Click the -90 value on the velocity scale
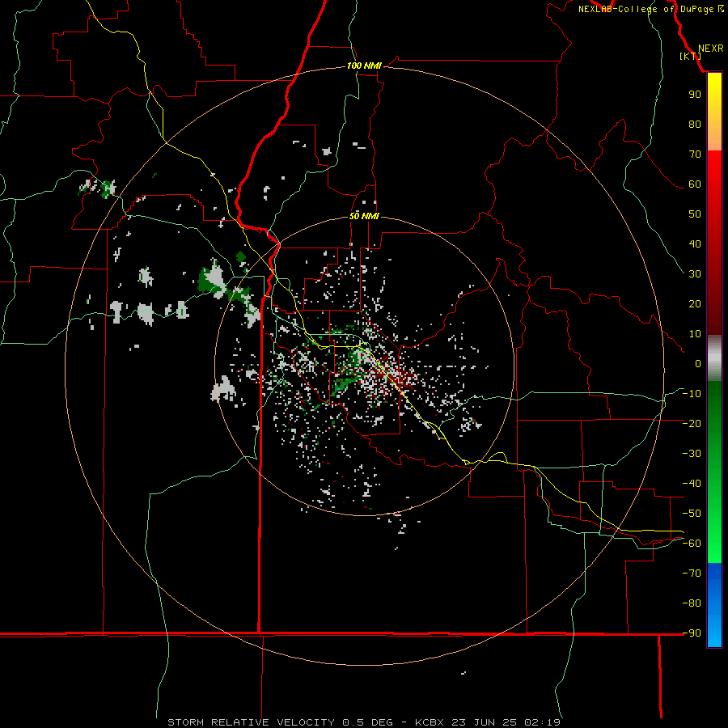Viewport: 728px width, 728px height. coord(692,633)
